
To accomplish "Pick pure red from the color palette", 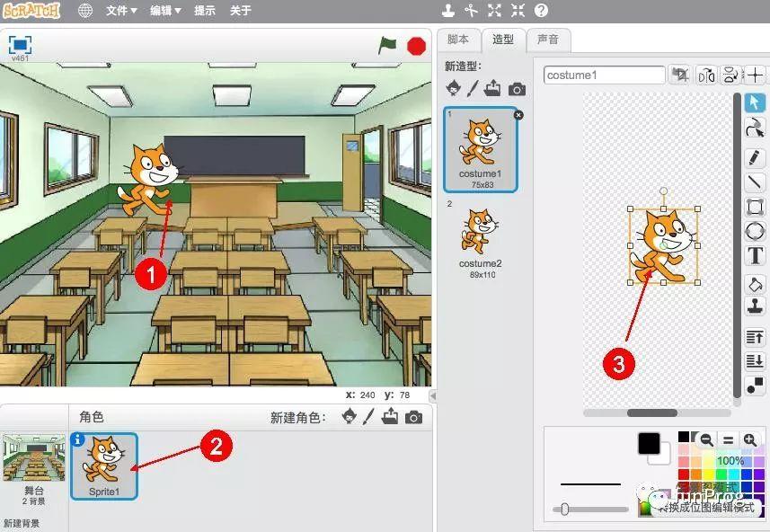I will click(684, 474).
